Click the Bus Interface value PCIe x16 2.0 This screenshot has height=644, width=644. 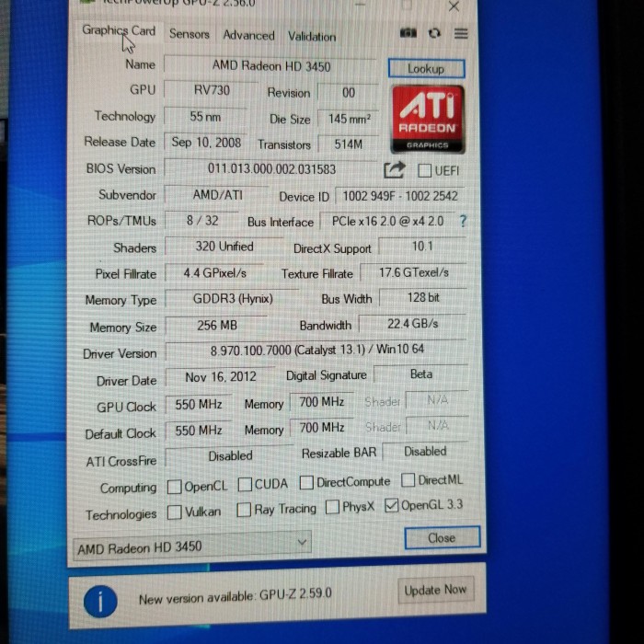point(387,222)
